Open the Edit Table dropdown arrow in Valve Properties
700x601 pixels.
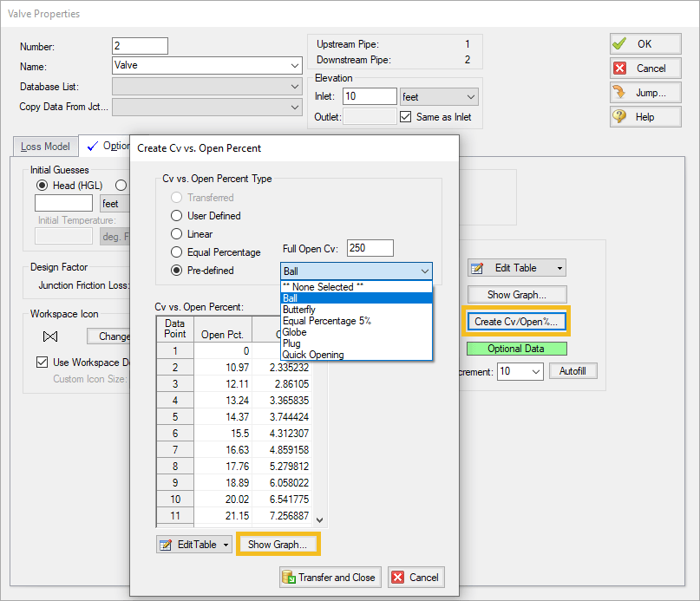559,268
